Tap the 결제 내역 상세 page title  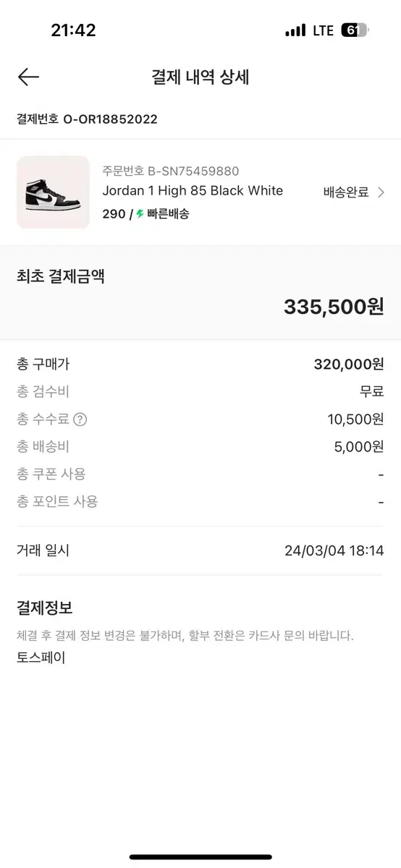pyautogui.click(x=200, y=77)
